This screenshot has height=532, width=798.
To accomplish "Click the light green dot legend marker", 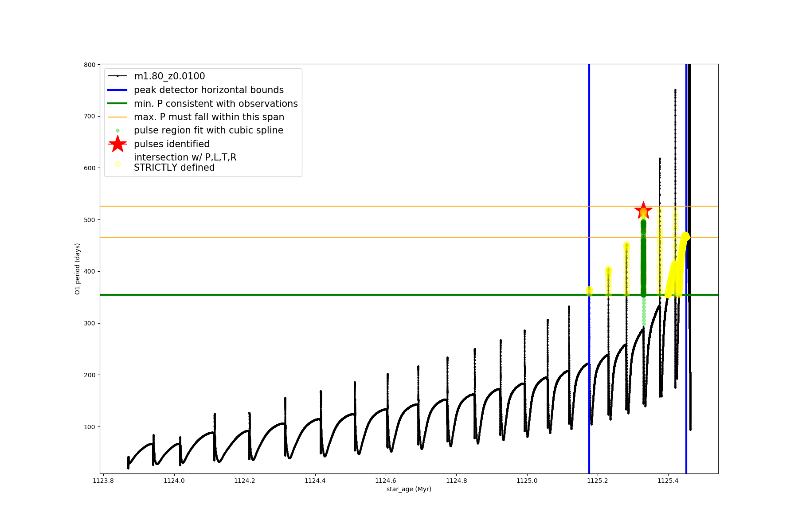I will point(117,131).
